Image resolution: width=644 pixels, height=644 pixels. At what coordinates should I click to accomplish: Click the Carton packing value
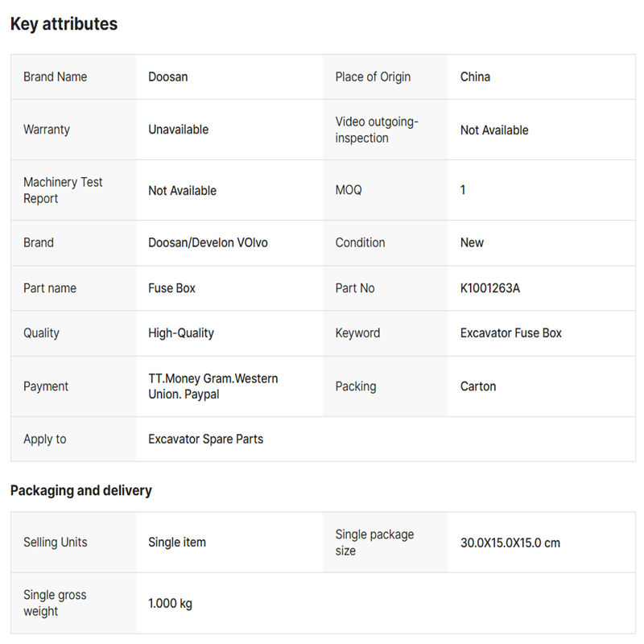coord(478,386)
